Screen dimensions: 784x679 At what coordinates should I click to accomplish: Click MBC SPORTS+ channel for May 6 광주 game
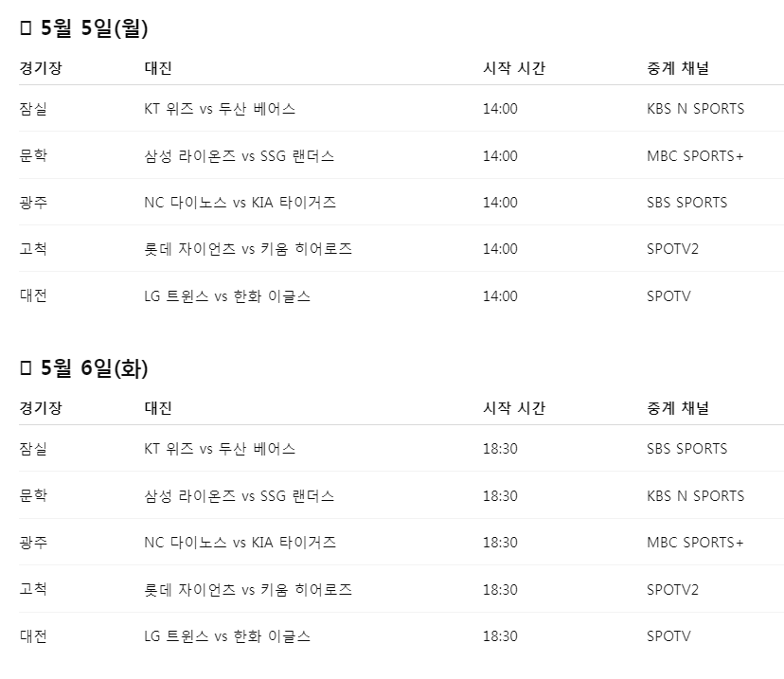pos(695,542)
